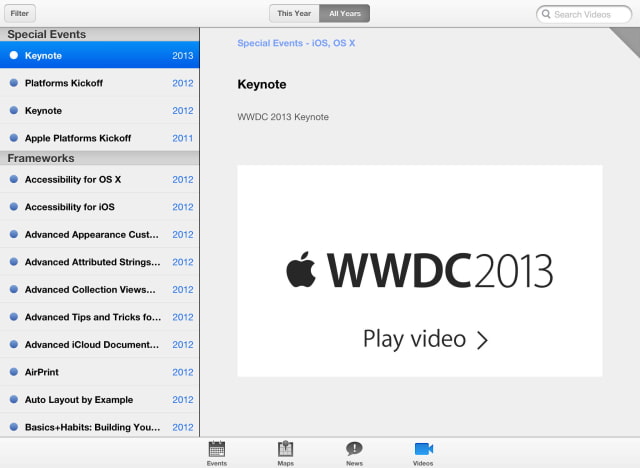
Task: Select the Videos camera icon
Action: pyautogui.click(x=423, y=449)
